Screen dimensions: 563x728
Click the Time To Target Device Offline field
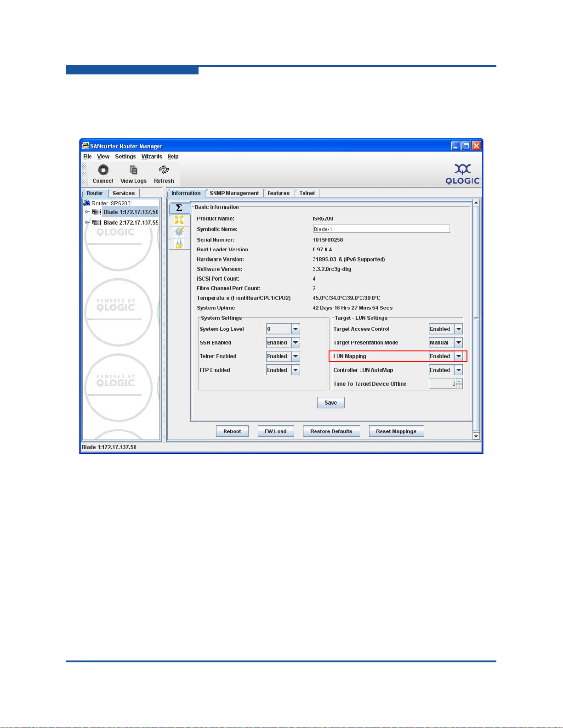443,384
